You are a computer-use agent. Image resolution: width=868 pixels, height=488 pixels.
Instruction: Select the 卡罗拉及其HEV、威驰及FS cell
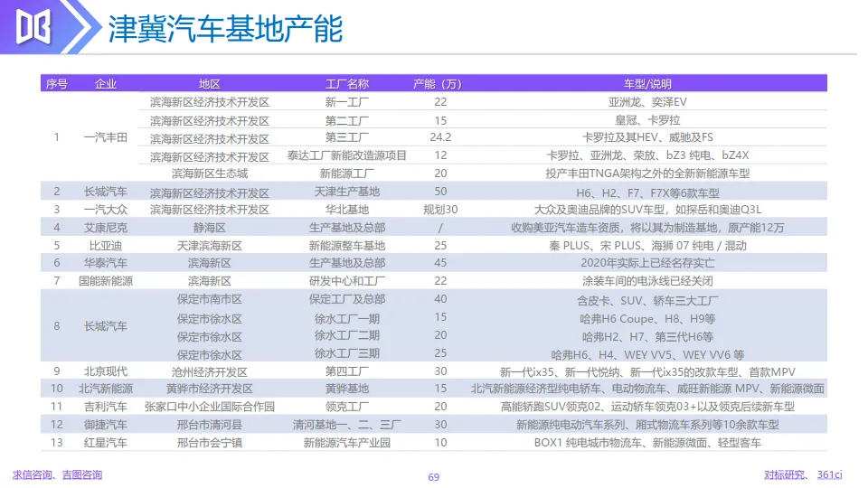[x=647, y=137]
